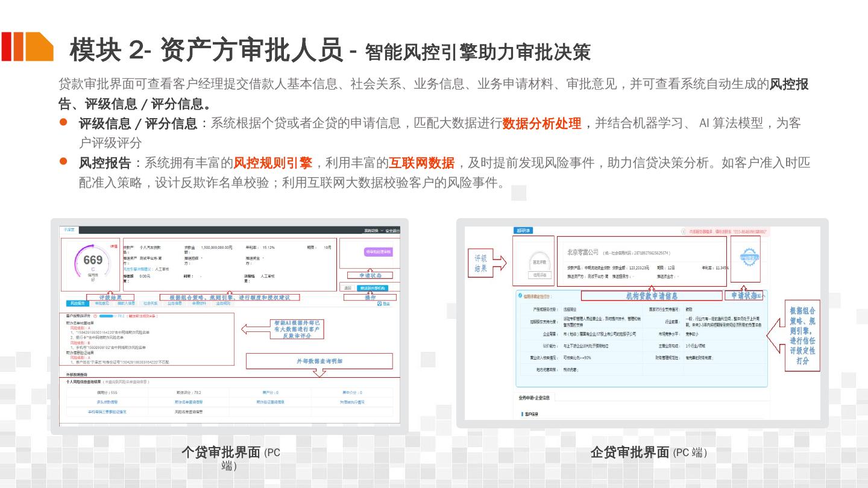Click the orange 风控规则引擎 highlighted text

(272, 163)
